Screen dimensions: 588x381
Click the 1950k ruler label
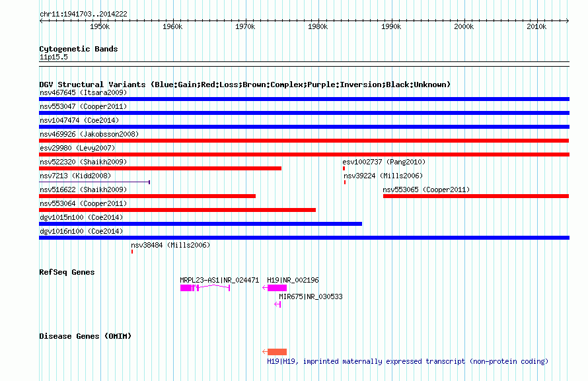tap(100, 26)
